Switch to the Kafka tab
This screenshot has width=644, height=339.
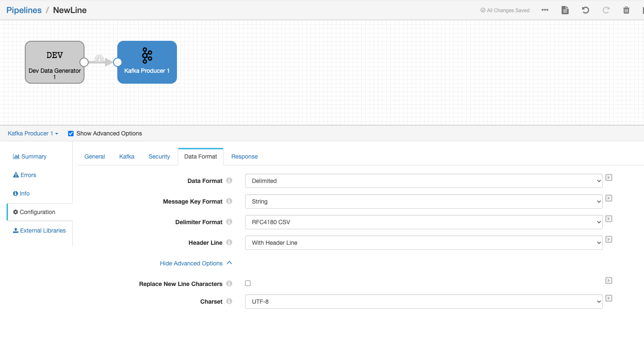(x=127, y=156)
